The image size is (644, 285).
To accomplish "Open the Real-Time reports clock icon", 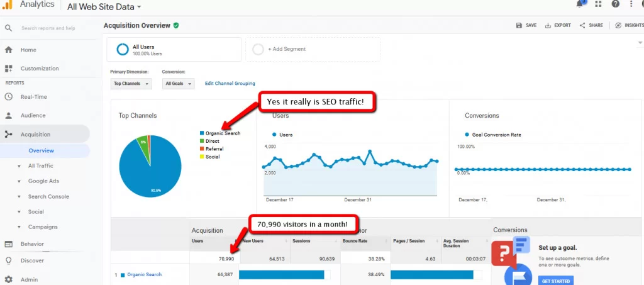I will 9,97.
